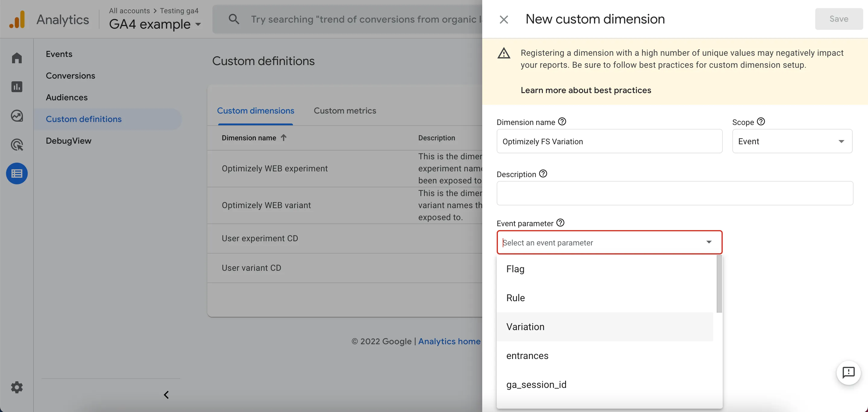Select entrances from event parameter list
The height and width of the screenshot is (412, 868).
coord(605,356)
